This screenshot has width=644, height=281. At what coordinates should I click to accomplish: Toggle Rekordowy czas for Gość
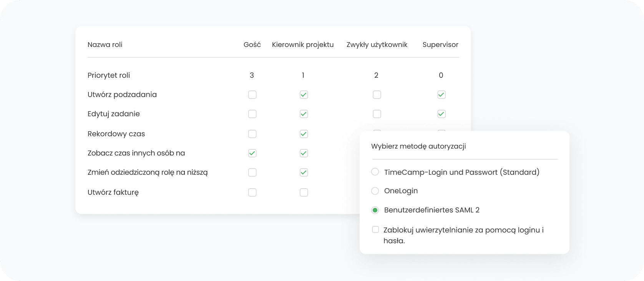click(x=252, y=134)
